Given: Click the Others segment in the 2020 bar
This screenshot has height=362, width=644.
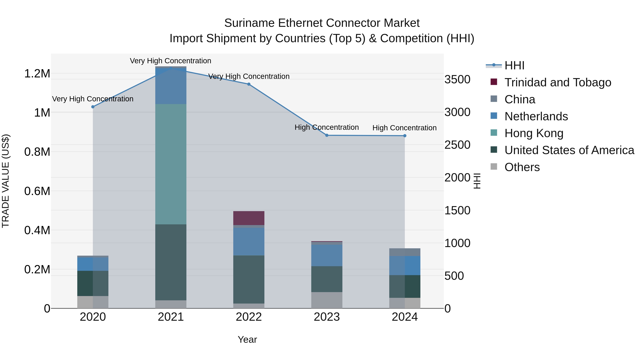Looking at the screenshot, I should [x=93, y=302].
